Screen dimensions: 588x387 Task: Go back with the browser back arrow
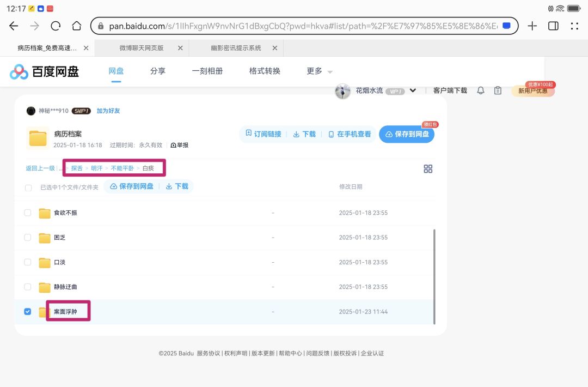[14, 26]
